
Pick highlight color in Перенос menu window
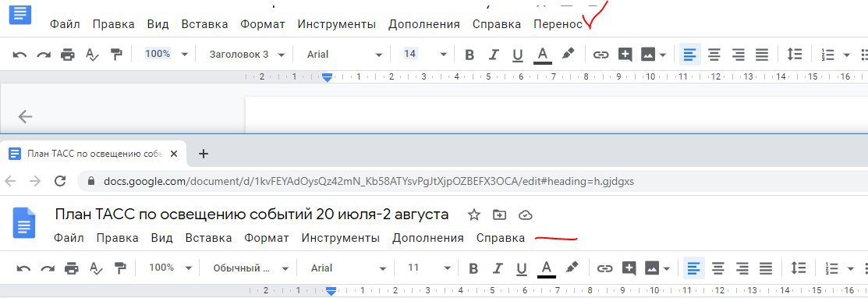click(568, 55)
